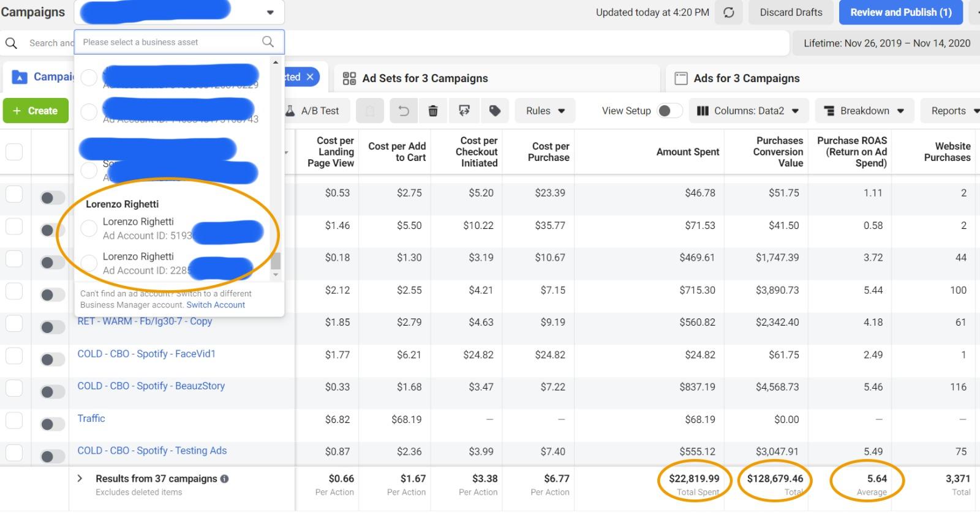Click the refresh data icon
The width and height of the screenshot is (980, 513).
[x=728, y=13]
